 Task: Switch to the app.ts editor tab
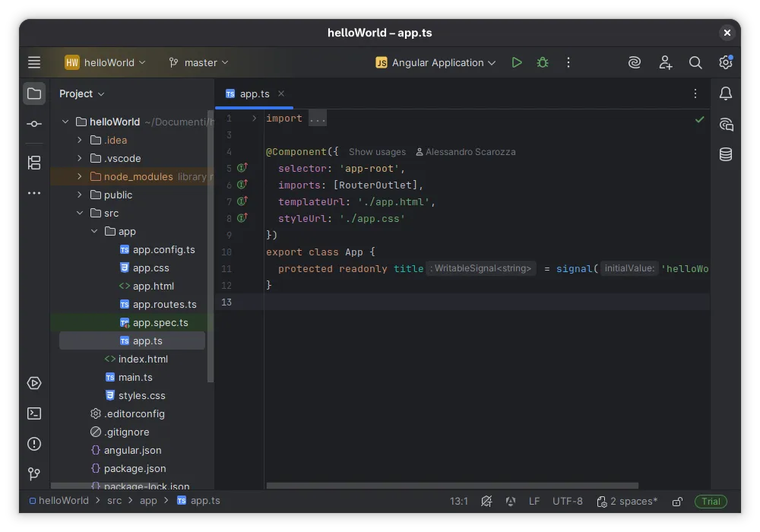(254, 93)
